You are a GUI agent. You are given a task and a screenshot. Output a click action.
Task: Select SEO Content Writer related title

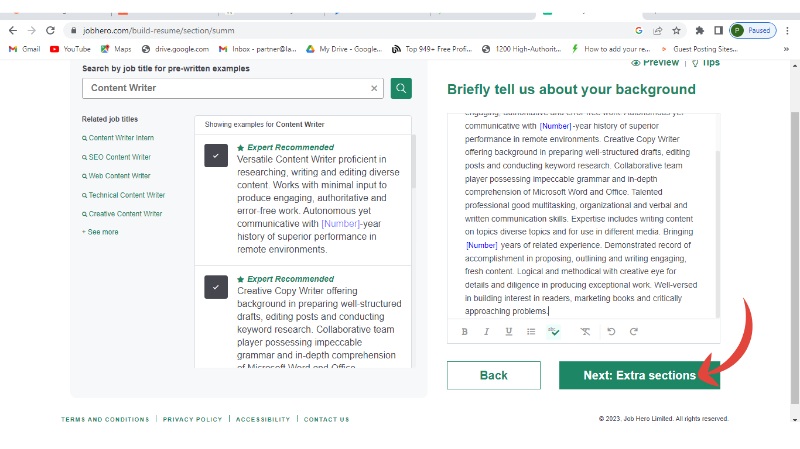tap(119, 157)
